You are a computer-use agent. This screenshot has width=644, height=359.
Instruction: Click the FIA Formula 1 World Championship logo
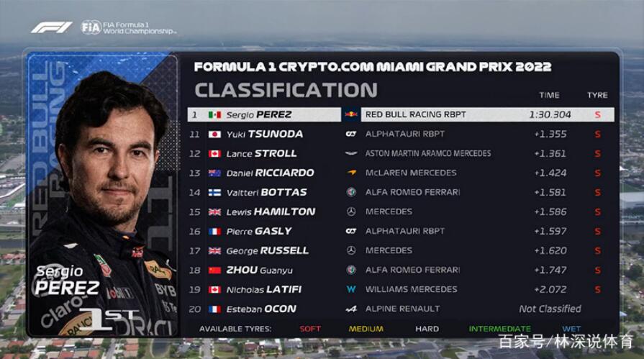[x=129, y=27]
